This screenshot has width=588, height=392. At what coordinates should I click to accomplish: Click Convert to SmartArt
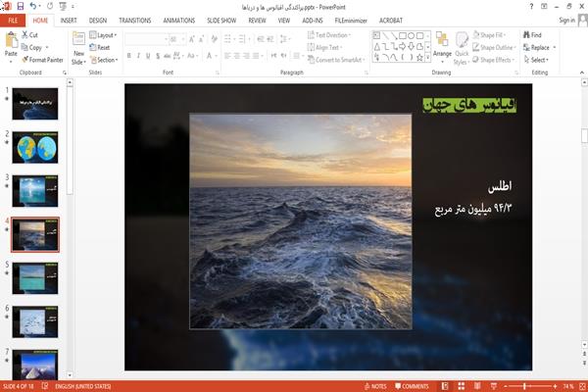336,60
